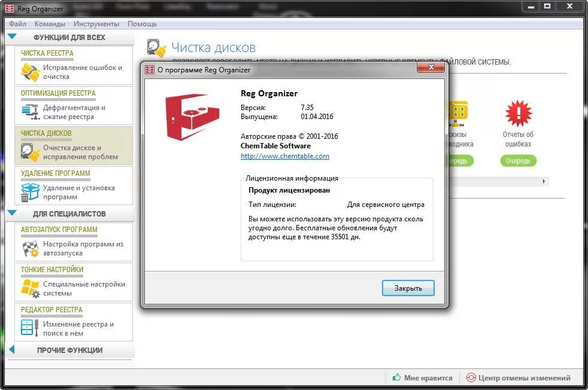588x390 pixels.
Task: Click Очистка дисков и исправление проблем description
Action: tap(81, 152)
